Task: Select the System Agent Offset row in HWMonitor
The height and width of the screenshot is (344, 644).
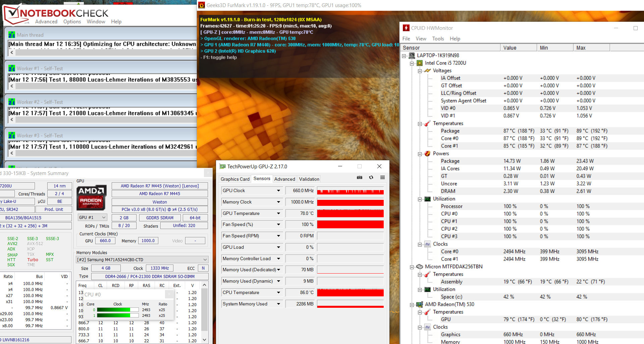Action: pos(522,101)
